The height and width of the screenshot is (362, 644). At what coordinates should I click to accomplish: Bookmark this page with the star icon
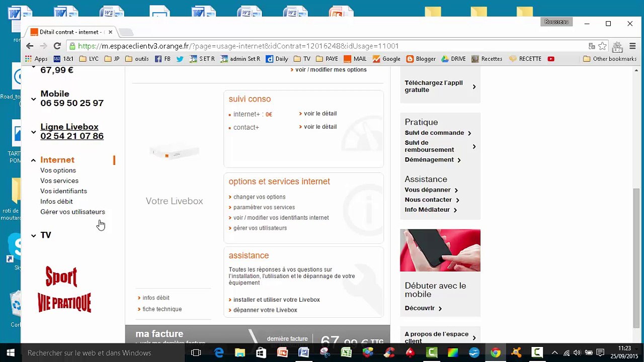[602, 46]
